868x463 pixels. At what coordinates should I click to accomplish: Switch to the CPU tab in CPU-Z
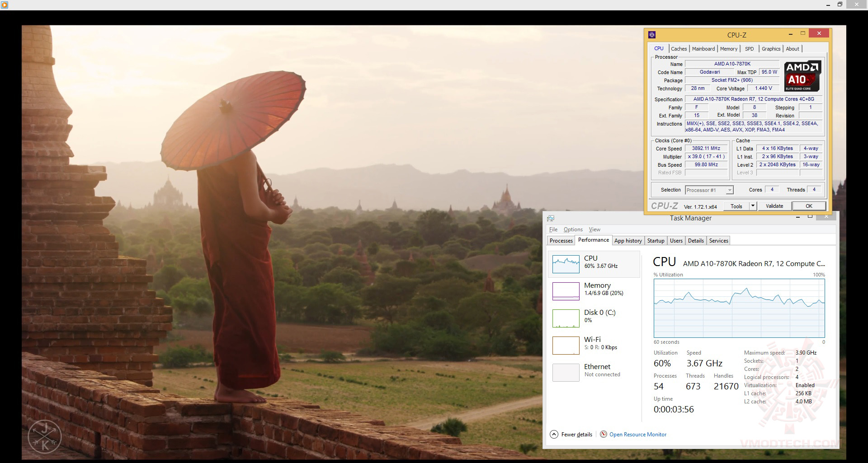(659, 48)
